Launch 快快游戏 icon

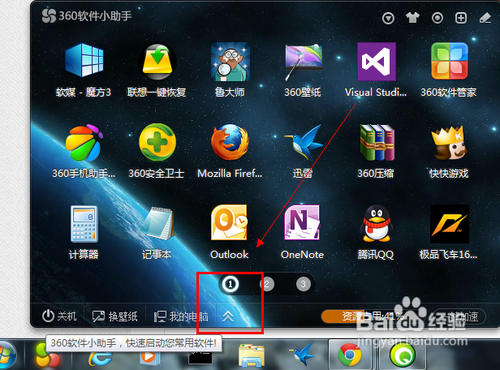(449, 143)
